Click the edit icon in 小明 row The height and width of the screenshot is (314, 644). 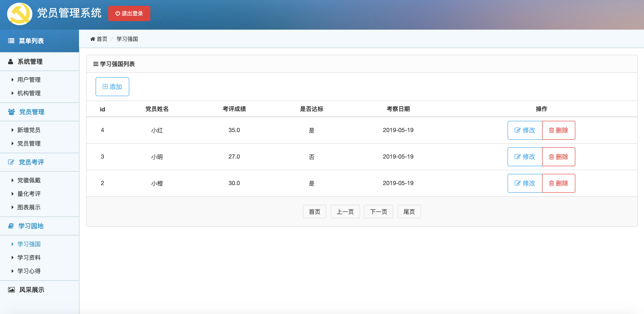(x=517, y=157)
